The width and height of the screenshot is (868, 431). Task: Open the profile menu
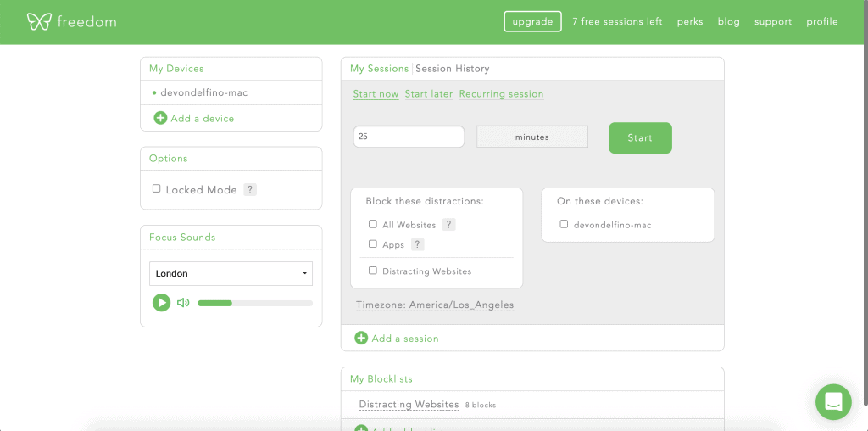click(x=822, y=22)
